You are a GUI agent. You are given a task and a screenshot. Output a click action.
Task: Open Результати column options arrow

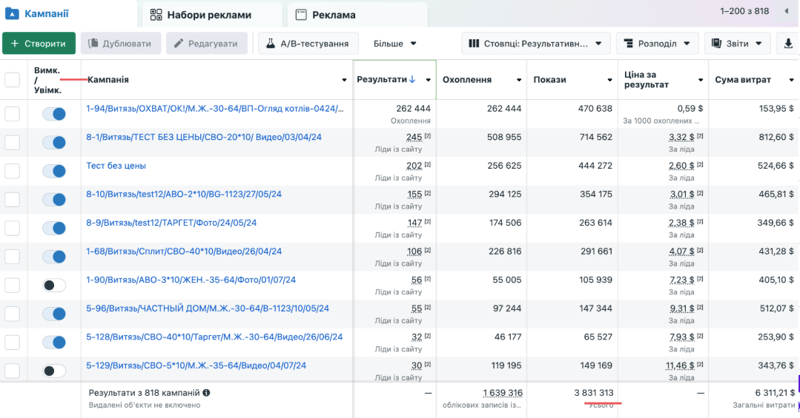tap(428, 80)
